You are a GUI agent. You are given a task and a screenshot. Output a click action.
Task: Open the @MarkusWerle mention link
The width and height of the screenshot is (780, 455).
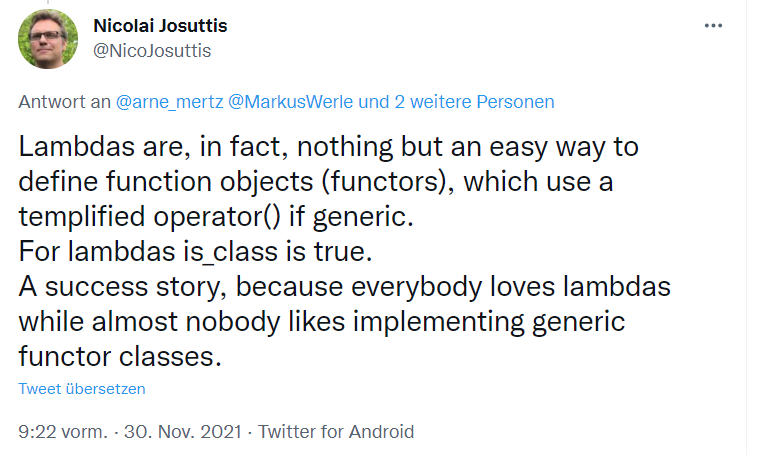(x=291, y=102)
